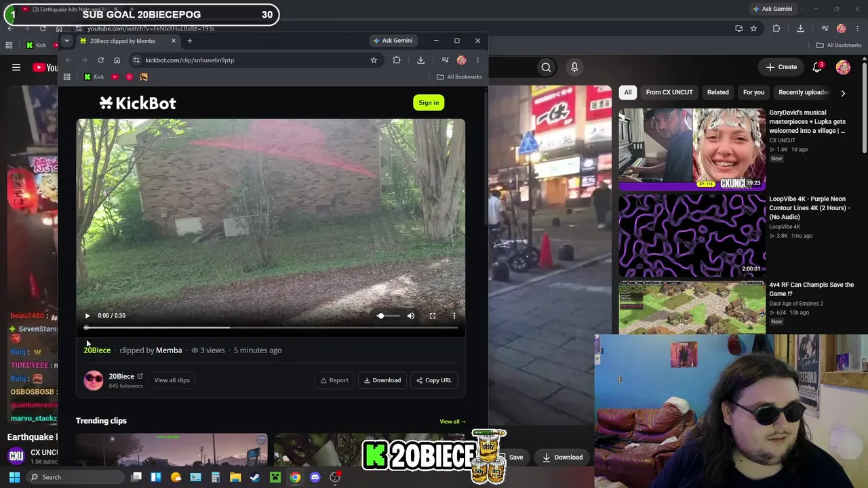Select the 'Related' filter chip

tap(717, 92)
